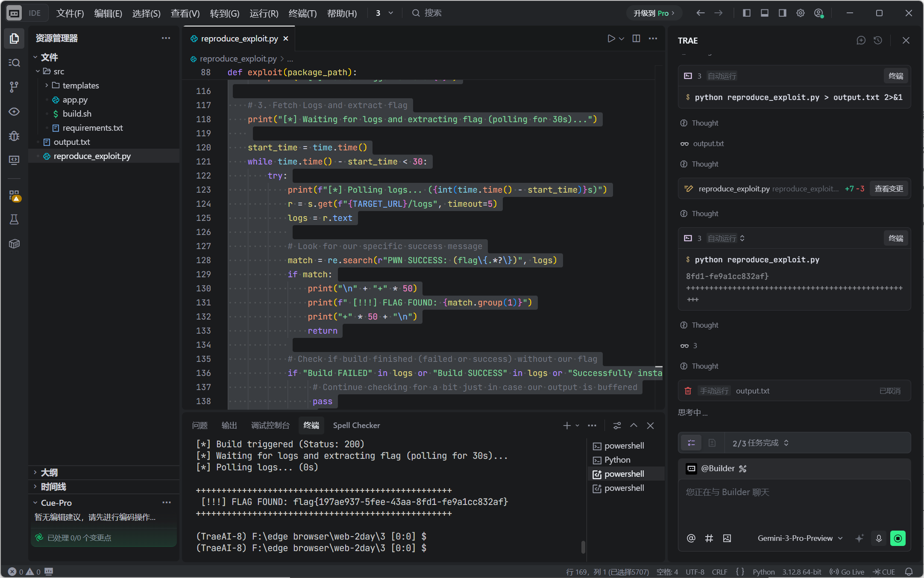Toggle the right AI side bar layout icon
924x578 pixels.
[x=783, y=13]
